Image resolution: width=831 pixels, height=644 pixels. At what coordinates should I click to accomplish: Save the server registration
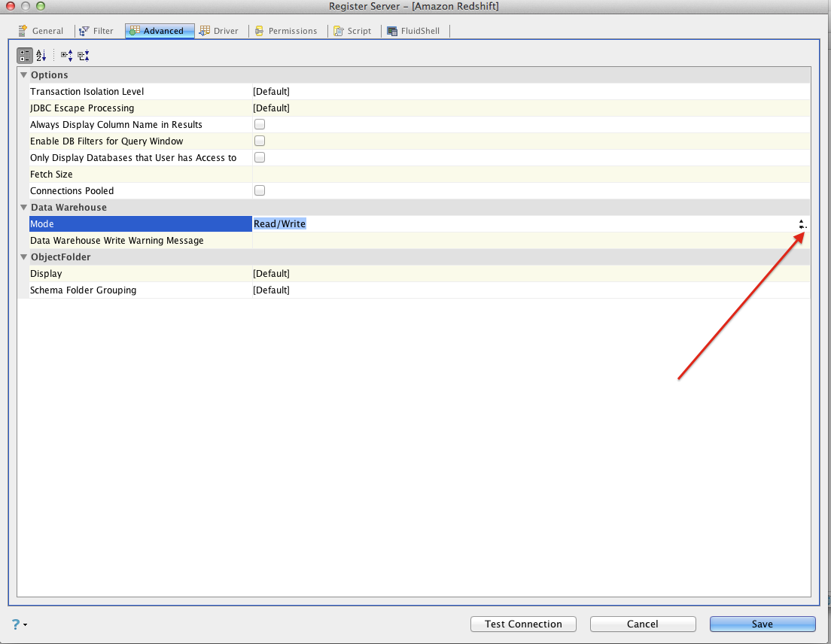point(763,624)
